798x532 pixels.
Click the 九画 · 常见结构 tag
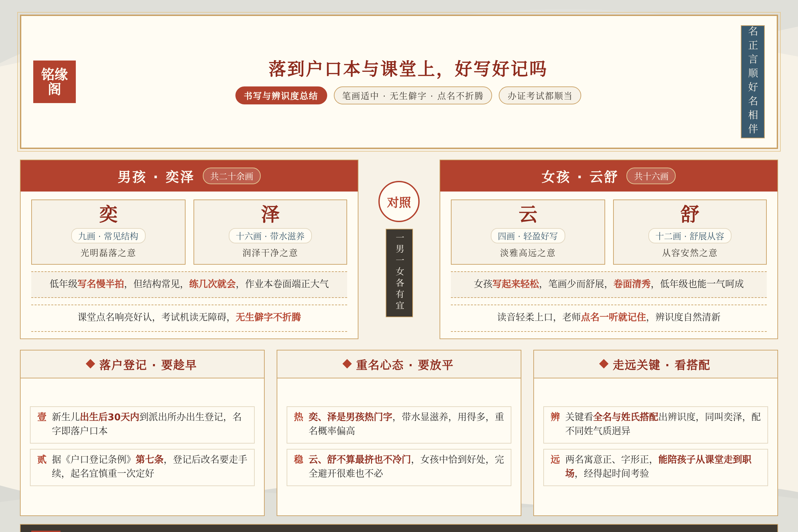pos(108,236)
